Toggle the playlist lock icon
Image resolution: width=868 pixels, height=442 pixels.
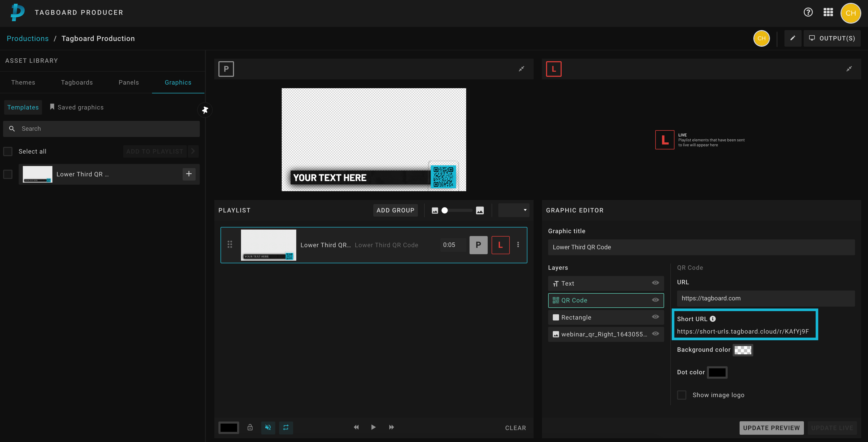(x=250, y=427)
